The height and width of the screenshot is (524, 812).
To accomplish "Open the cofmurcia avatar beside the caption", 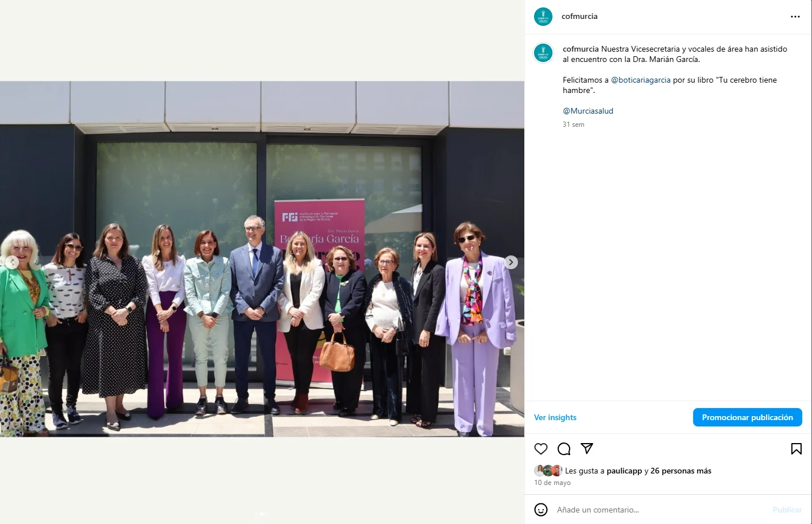I will pos(543,53).
